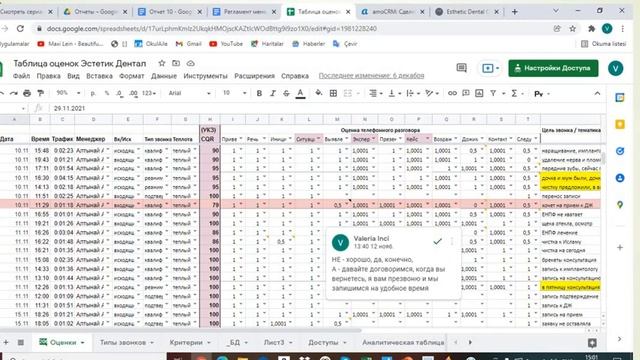The width and height of the screenshot is (640, 360).
Task: Click the move-to-folder icon
Action: (176, 63)
